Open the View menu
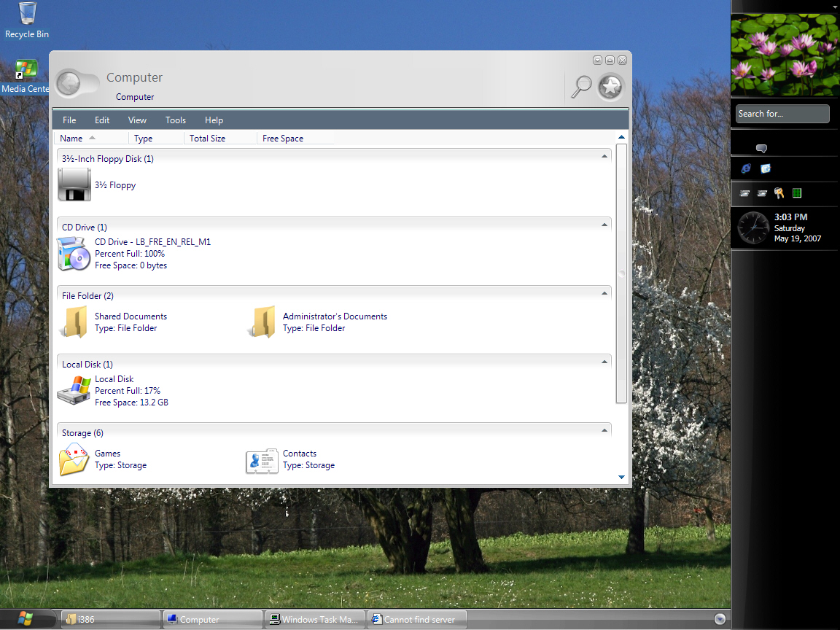The image size is (840, 630). 137,120
